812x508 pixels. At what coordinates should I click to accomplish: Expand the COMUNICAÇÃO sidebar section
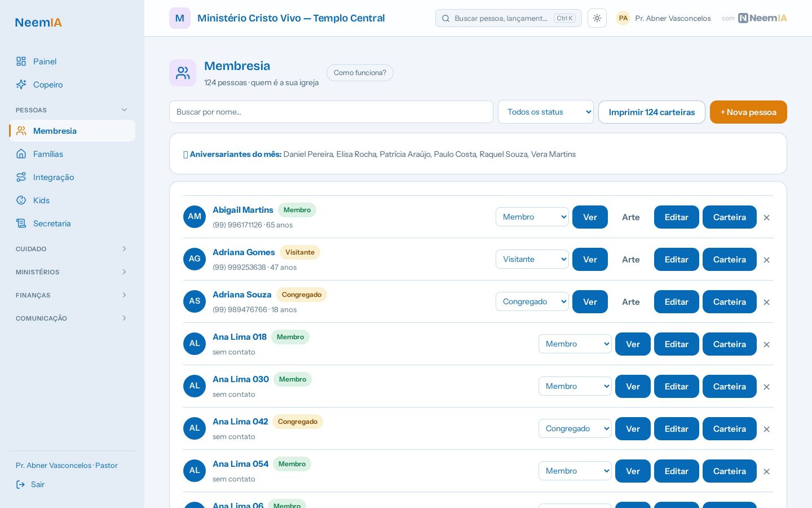pos(72,318)
